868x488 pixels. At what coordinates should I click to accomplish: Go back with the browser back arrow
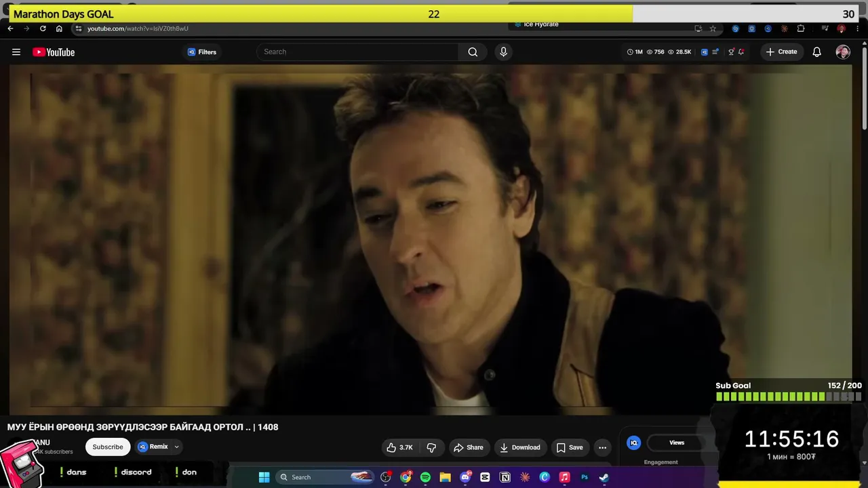[10, 28]
